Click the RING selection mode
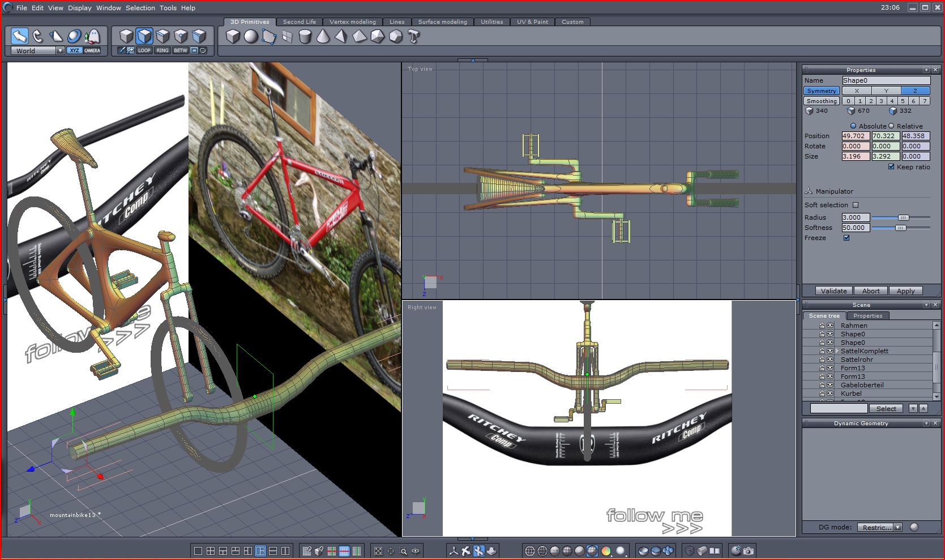The height and width of the screenshot is (560, 945). click(163, 50)
